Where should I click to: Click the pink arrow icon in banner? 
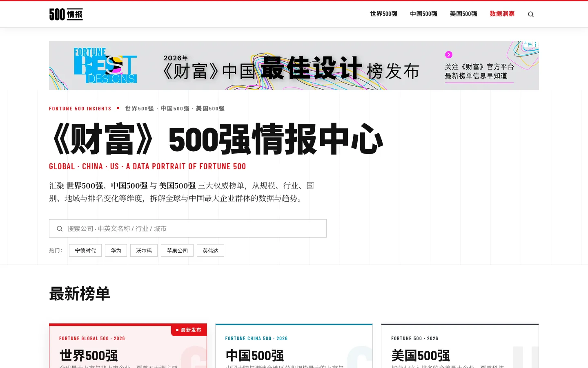pos(449,54)
